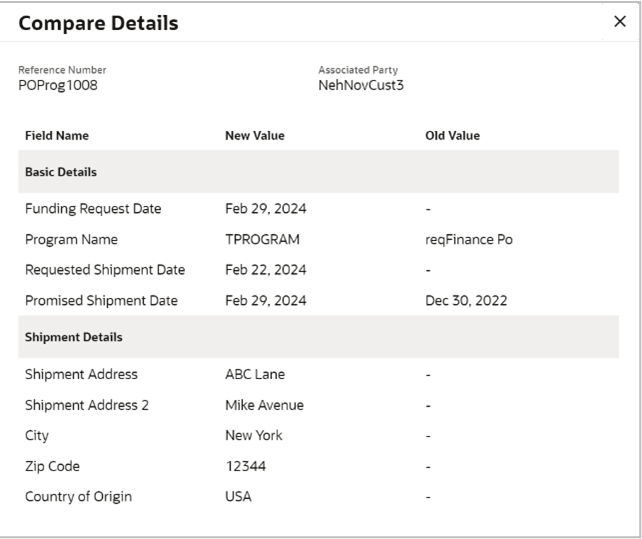Select the new value TPROGRAM
Screen dimensions: 642x539
(x=262, y=239)
